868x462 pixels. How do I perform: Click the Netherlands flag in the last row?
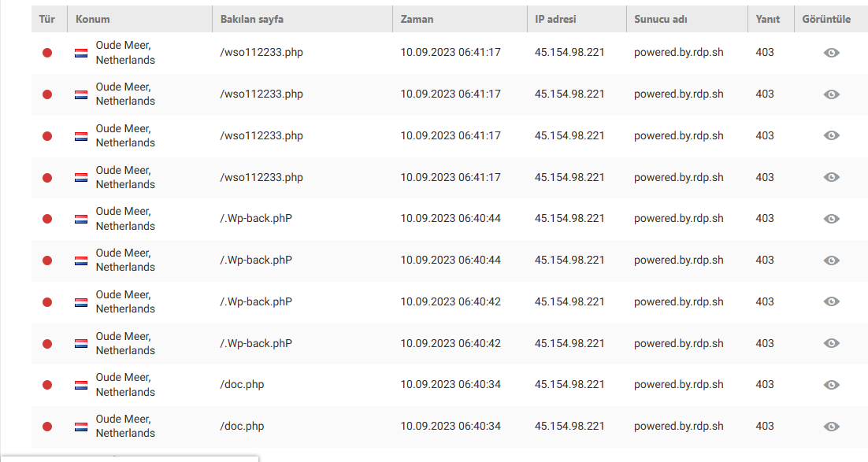coord(81,427)
